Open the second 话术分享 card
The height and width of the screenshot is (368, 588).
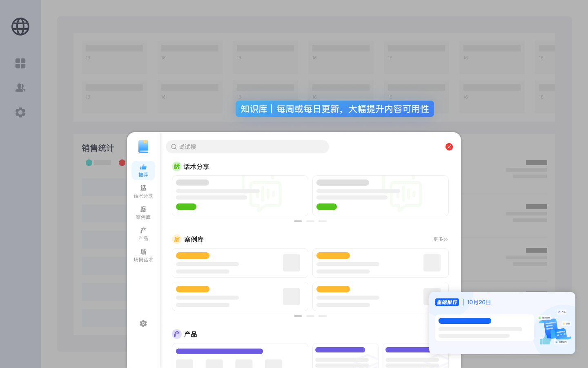tap(381, 196)
